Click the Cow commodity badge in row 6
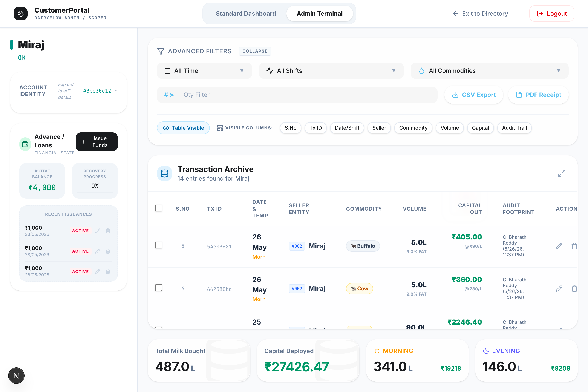Image resolution: width=588 pixels, height=392 pixels. (x=359, y=289)
